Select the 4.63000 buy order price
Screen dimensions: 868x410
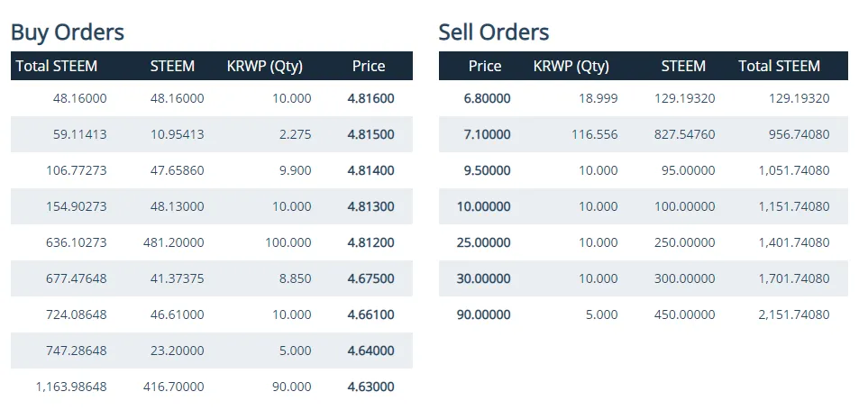[x=370, y=387]
